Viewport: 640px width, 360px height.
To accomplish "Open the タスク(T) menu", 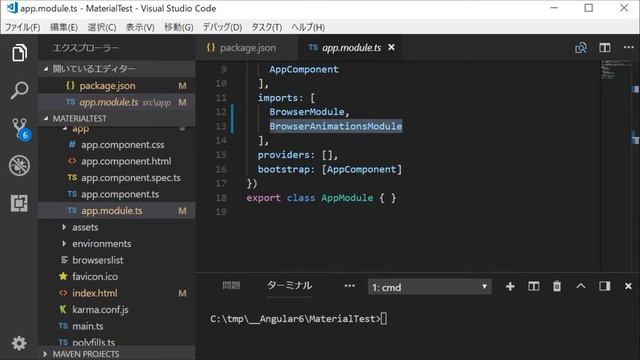I will pyautogui.click(x=267, y=27).
